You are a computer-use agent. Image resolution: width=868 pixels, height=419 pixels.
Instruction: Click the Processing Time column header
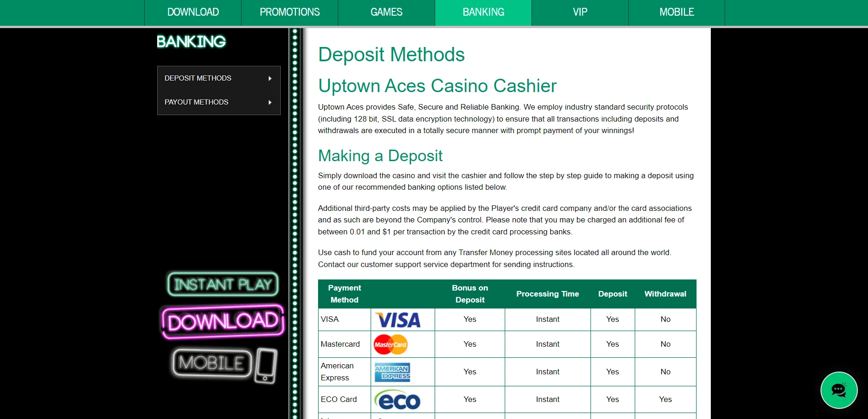click(548, 294)
